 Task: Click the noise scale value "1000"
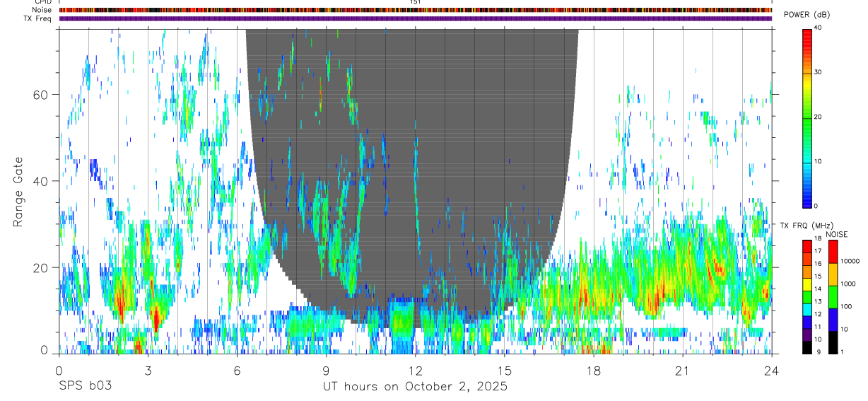(x=849, y=284)
